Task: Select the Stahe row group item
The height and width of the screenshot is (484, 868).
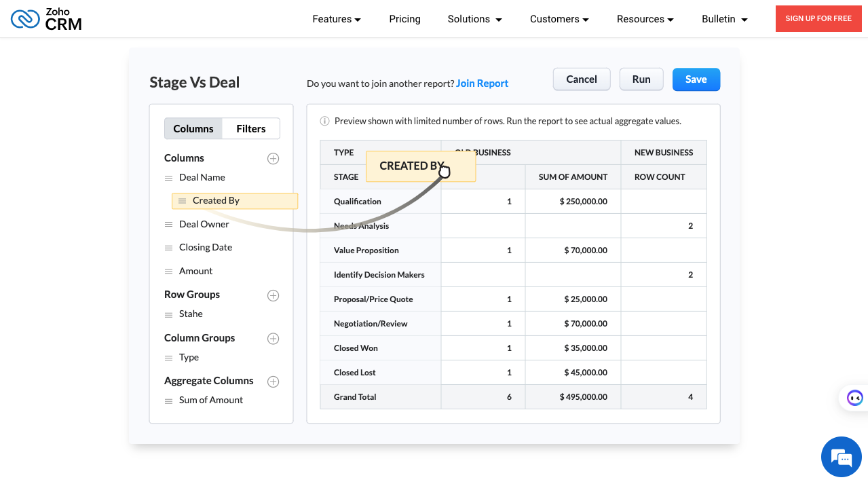Action: 191,314
